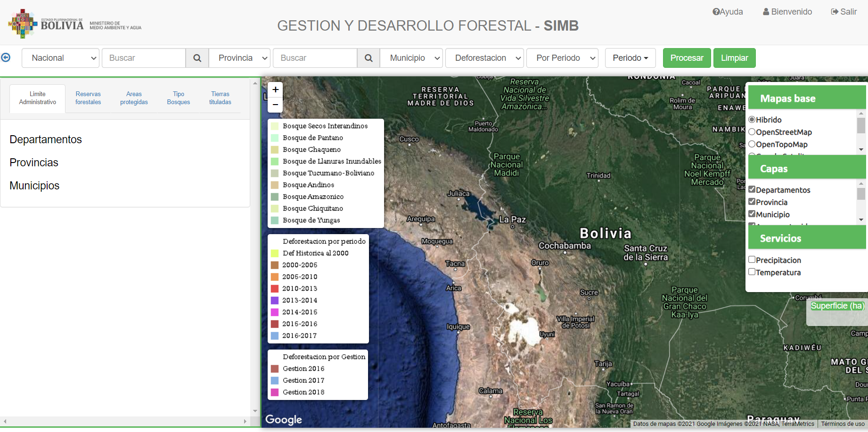The image size is (868, 432).
Task: Click the 2010-2013 red legend swatch
Action: tap(275, 289)
